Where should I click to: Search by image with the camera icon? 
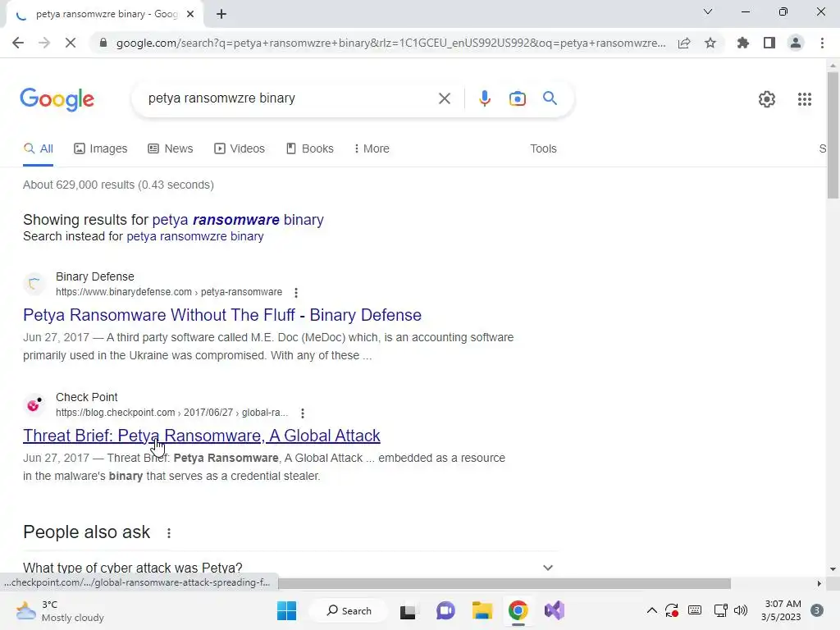pos(517,98)
